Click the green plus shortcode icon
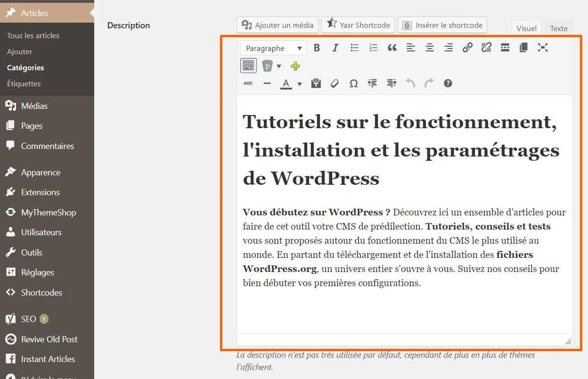The image size is (588, 379). (x=295, y=66)
